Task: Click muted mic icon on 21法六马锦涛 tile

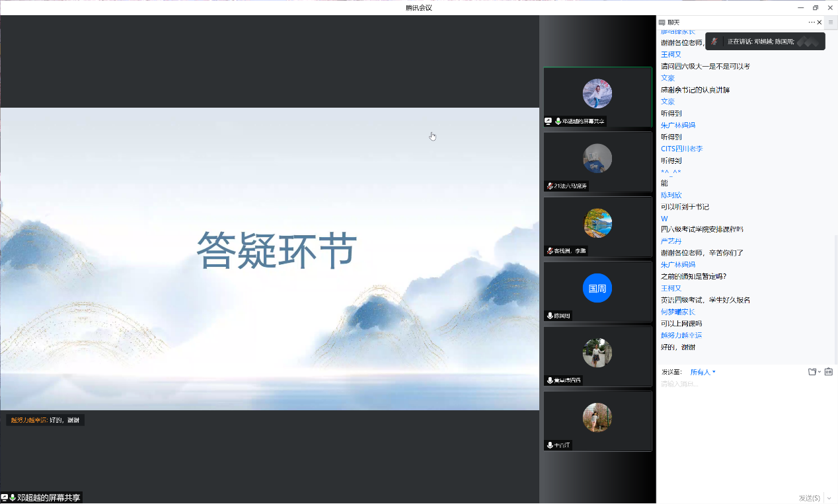Action: pos(550,186)
